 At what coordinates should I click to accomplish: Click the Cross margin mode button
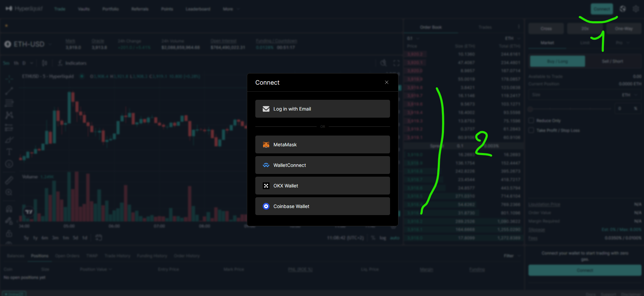[546, 29]
